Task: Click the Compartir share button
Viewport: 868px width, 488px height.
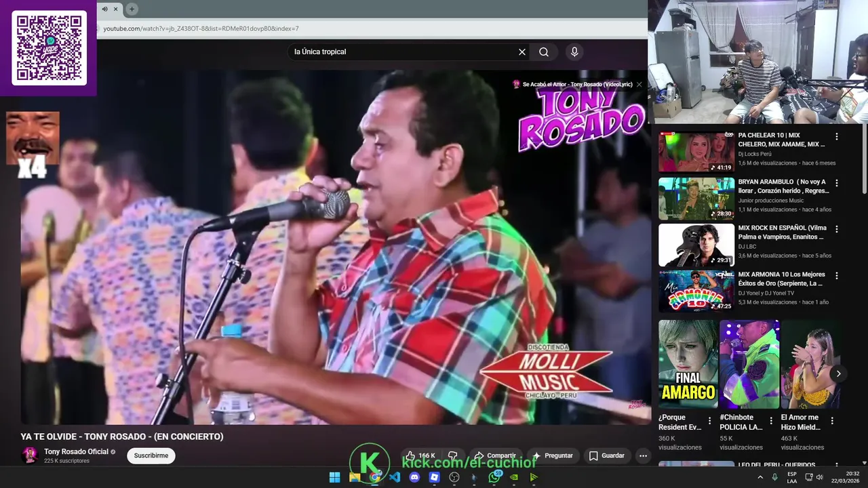Action: click(496, 455)
